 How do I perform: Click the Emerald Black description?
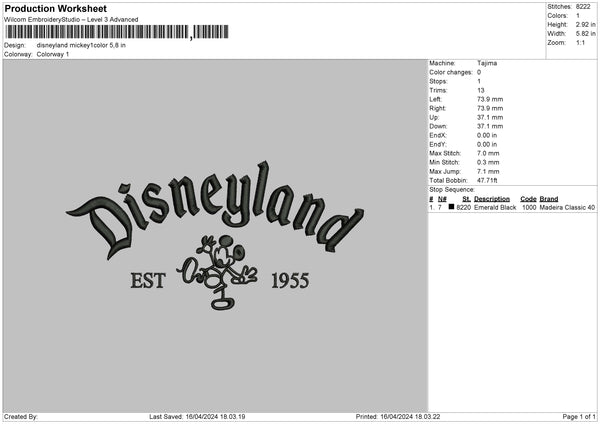click(x=495, y=207)
